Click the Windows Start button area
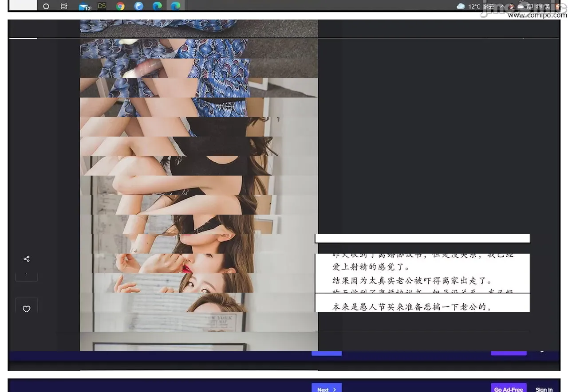Screen dimensions: 568x392 (x=23, y=5)
